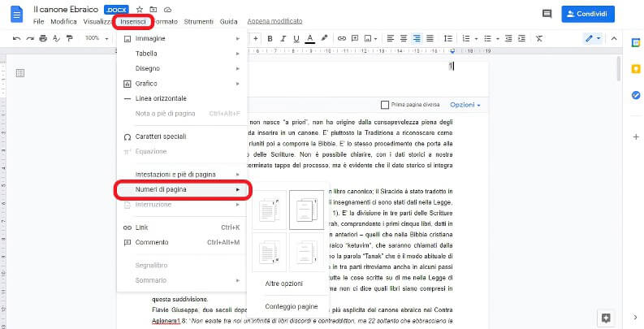This screenshot has height=329, width=644.
Task: Enable the Prima pagina diversa checkbox
Action: click(x=385, y=105)
